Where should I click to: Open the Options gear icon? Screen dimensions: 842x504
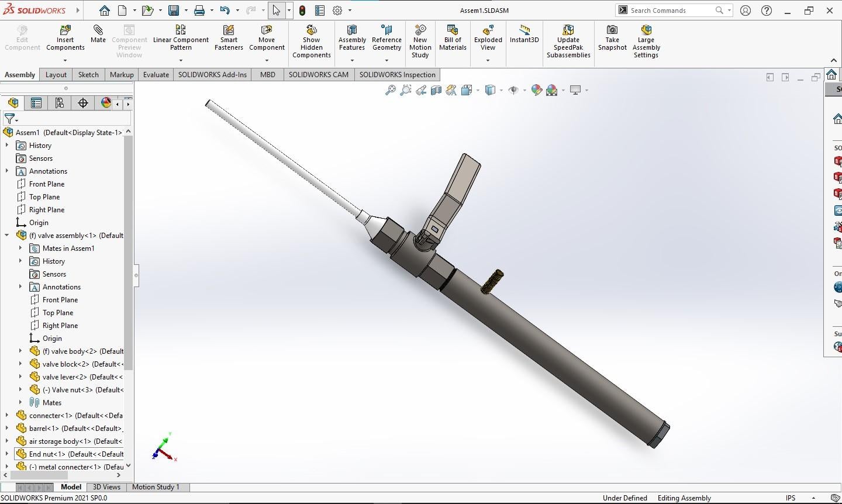[337, 11]
